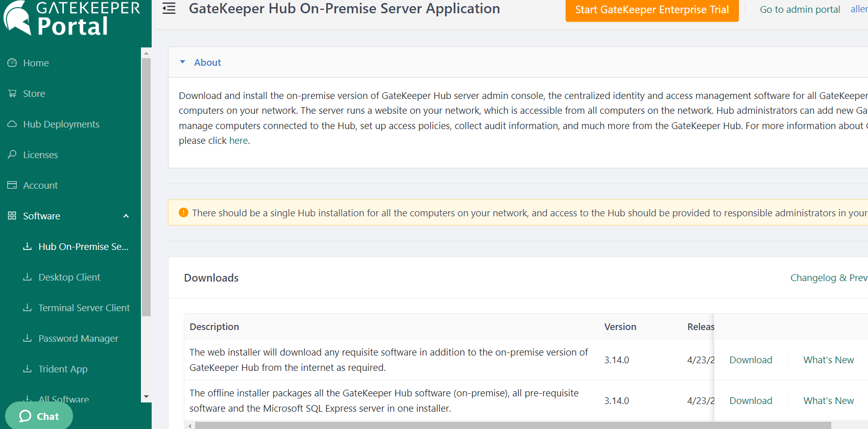Click the Software grid icon
868x429 pixels.
(12, 216)
